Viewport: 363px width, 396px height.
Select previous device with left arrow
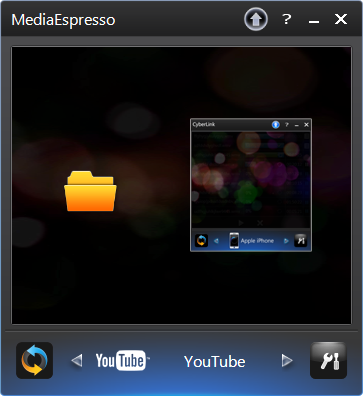(x=77, y=360)
